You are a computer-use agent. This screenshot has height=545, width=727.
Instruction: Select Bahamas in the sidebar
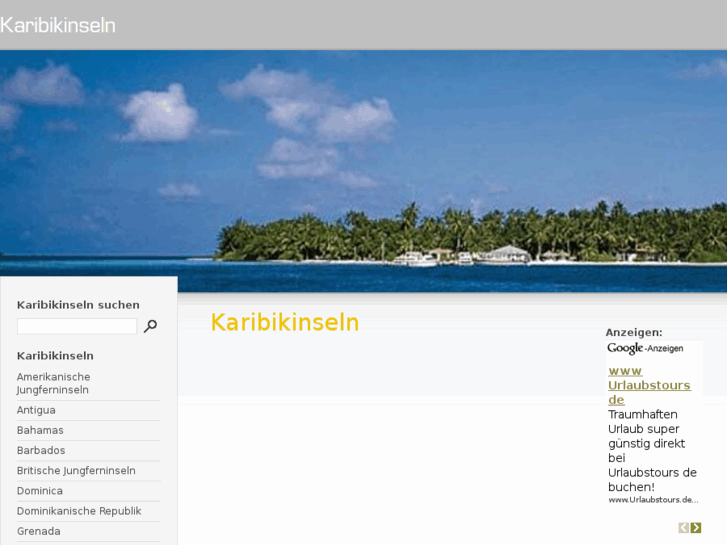pos(40,430)
